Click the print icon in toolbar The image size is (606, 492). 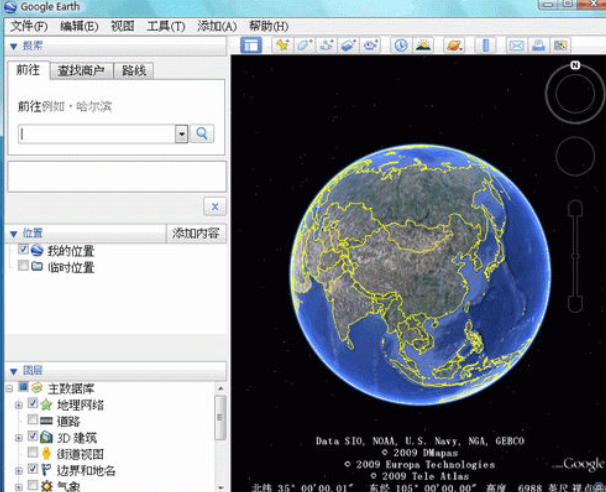coord(538,45)
